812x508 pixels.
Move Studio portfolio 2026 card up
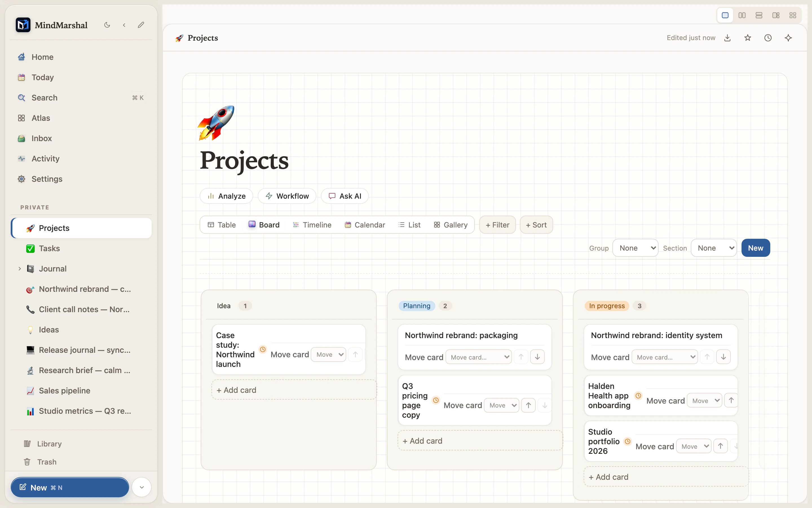pyautogui.click(x=720, y=446)
